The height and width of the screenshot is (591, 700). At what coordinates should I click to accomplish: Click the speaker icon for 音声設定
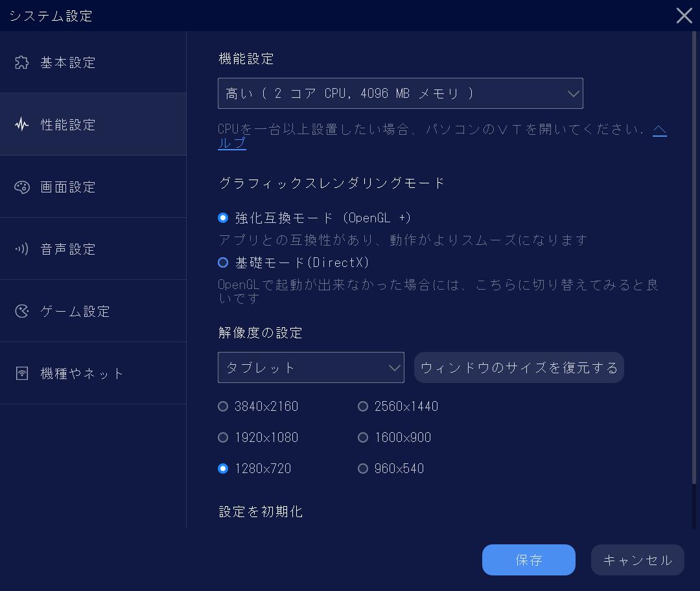[21, 249]
